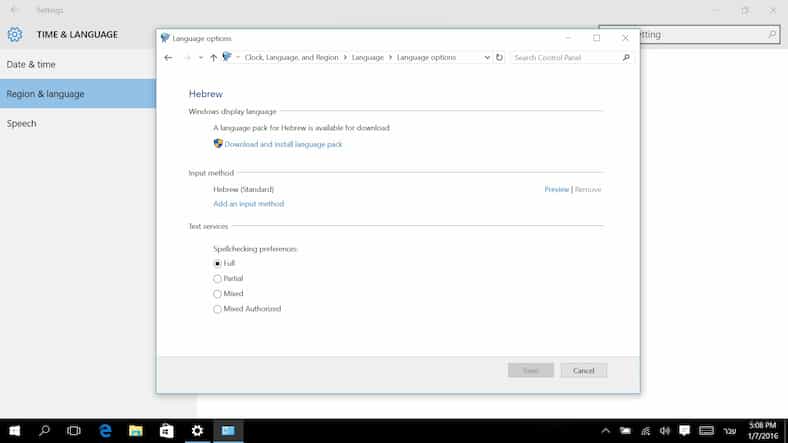Refresh the Control Panel address bar

click(x=499, y=58)
